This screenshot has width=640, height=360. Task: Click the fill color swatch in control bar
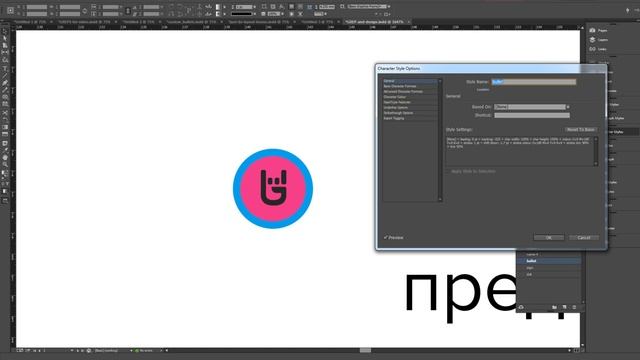218,7
